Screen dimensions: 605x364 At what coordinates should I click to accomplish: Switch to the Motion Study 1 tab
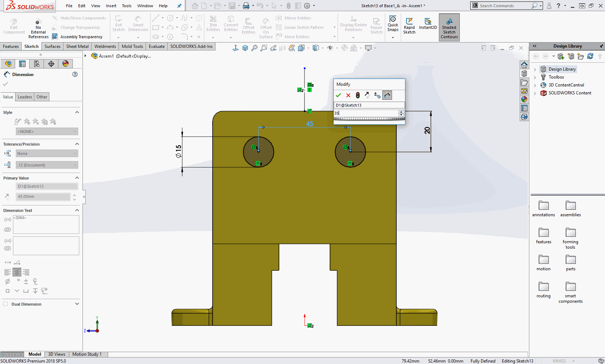tap(87, 354)
